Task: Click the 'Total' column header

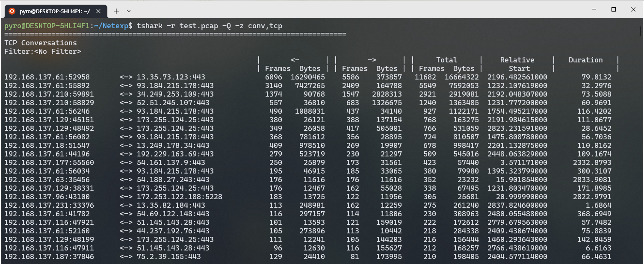Action: [447, 60]
